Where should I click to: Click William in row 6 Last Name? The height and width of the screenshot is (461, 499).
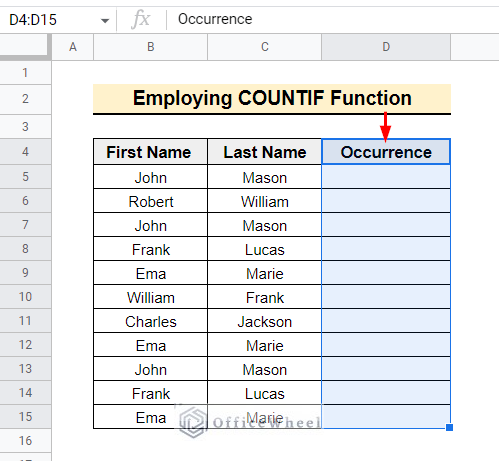tap(264, 201)
